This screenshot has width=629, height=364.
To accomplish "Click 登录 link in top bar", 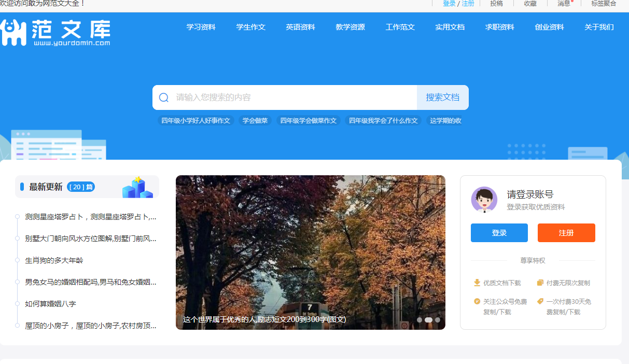I will (449, 4).
